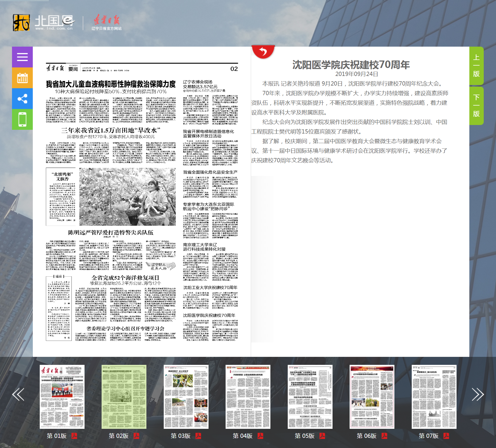Open the orange calendar date picker

pyautogui.click(x=22, y=78)
